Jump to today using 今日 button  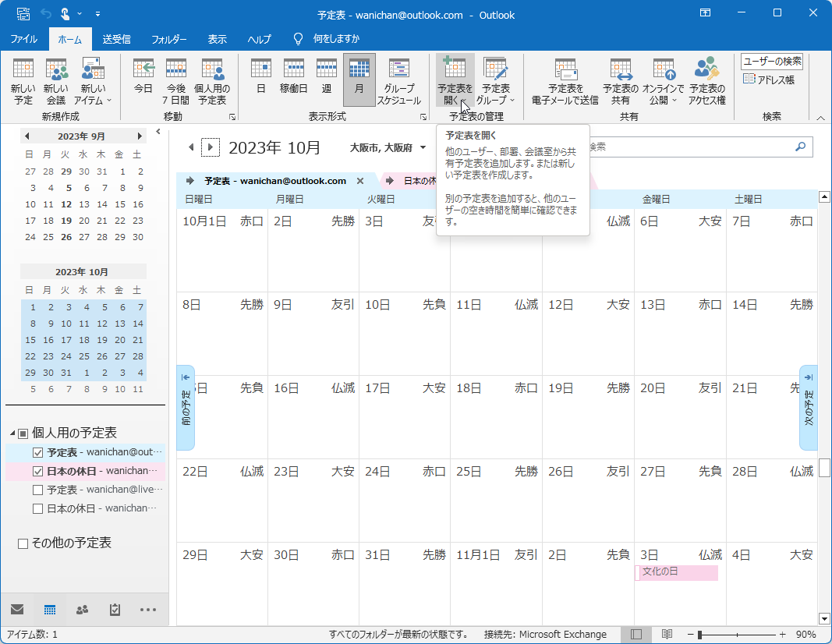pyautogui.click(x=143, y=80)
